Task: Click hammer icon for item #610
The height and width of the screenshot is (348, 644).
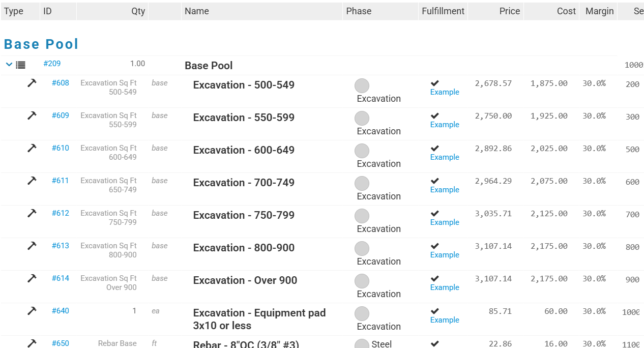Action: pyautogui.click(x=32, y=148)
